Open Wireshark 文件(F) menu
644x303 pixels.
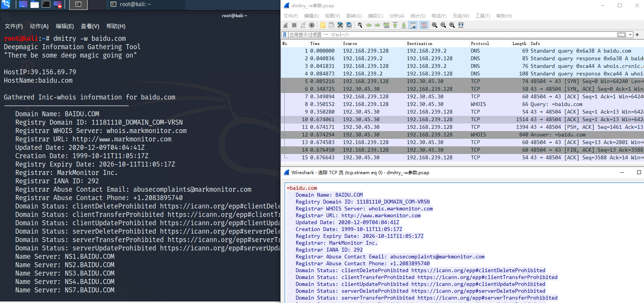tap(291, 16)
